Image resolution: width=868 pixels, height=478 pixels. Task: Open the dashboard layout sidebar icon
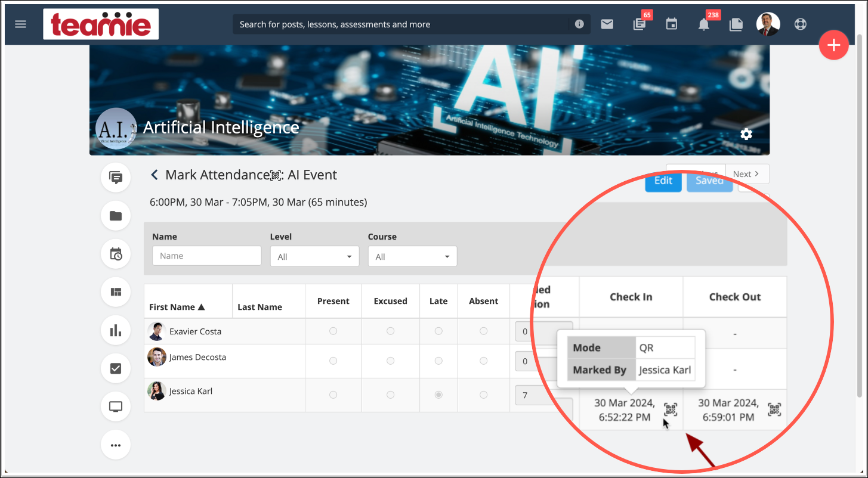click(116, 292)
